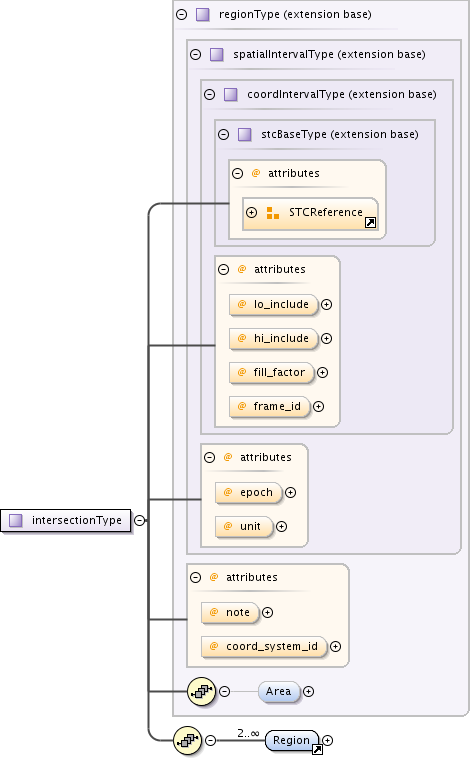
Task: Expand the STCReference attribute group
Action: click(x=251, y=212)
